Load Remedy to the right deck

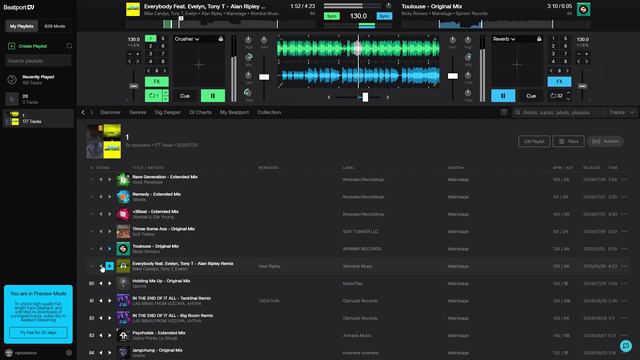pyautogui.click(x=109, y=197)
